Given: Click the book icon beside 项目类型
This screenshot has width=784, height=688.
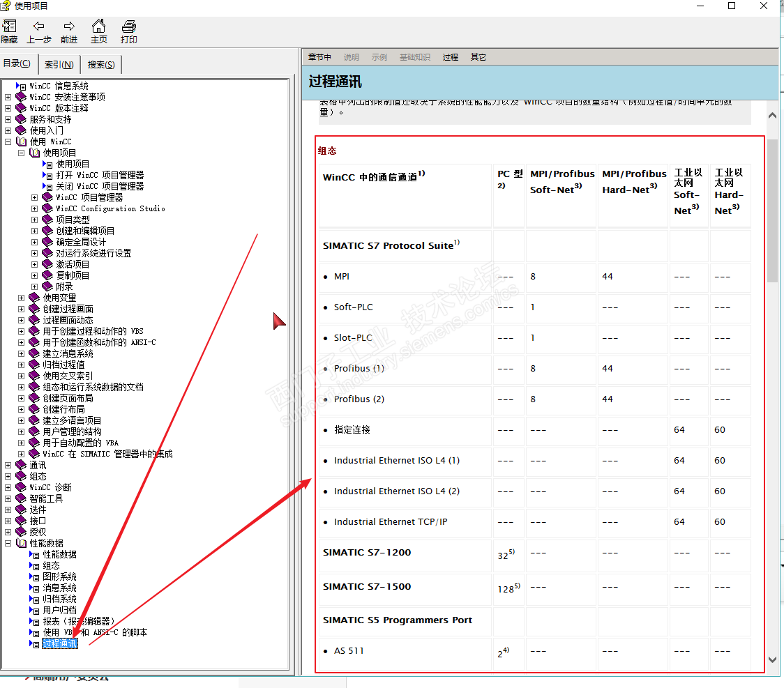Looking at the screenshot, I should point(47,220).
